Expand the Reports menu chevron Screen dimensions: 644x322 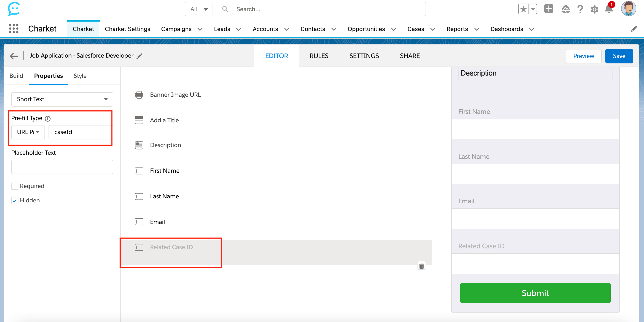pos(477,29)
